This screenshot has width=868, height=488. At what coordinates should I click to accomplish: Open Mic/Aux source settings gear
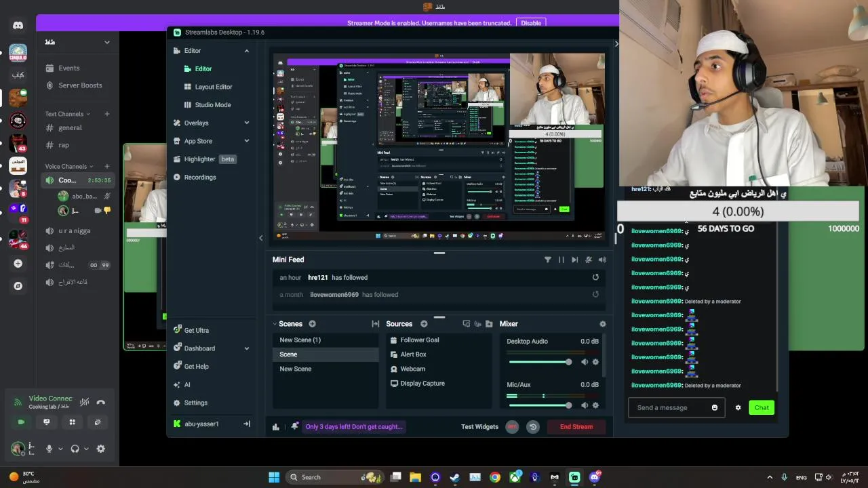pos(595,405)
